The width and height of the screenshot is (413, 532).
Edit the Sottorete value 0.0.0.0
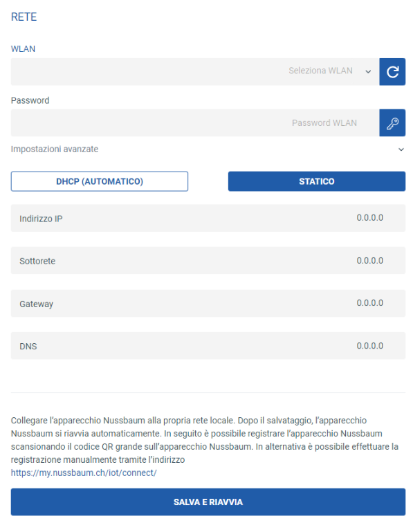tap(369, 261)
